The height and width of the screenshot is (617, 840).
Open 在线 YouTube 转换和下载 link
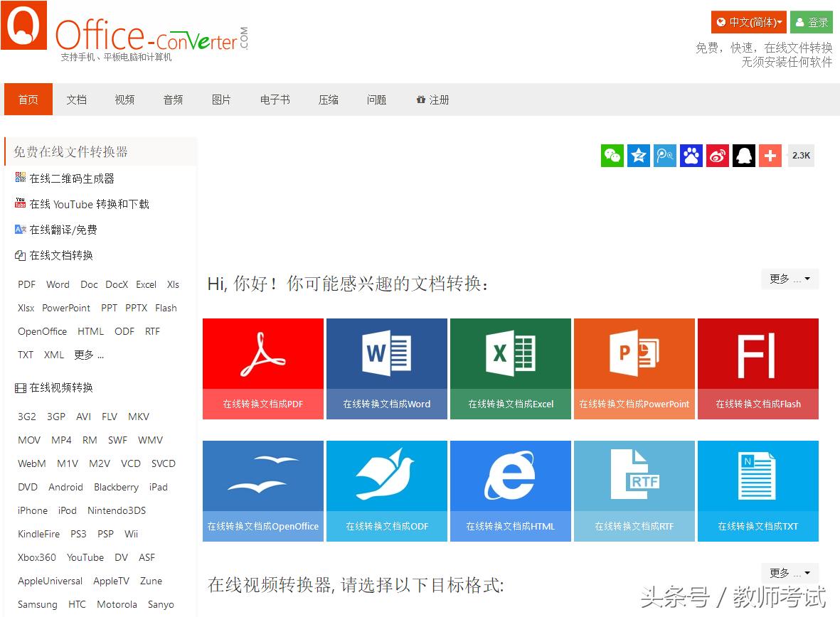point(82,204)
